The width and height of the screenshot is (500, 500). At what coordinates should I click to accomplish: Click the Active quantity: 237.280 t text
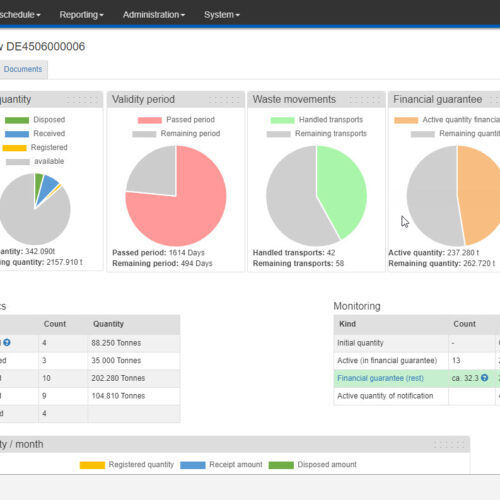[434, 253]
